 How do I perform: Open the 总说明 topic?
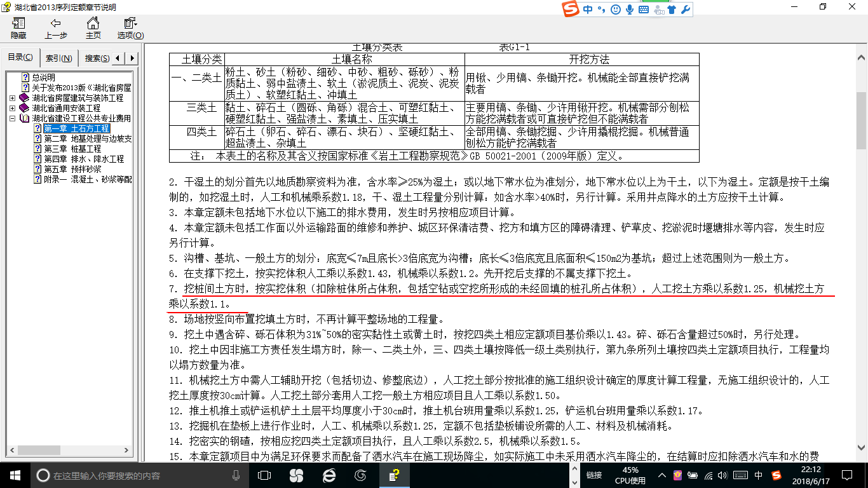43,78
